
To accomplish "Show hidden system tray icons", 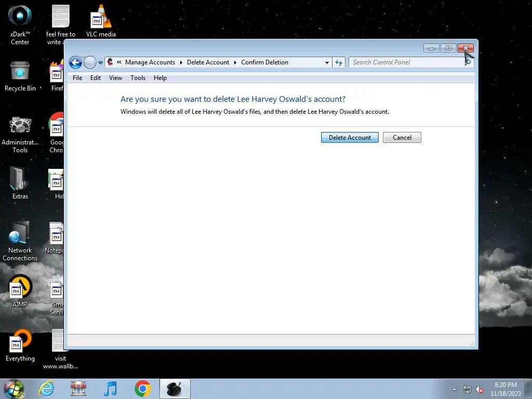I will point(454,389).
